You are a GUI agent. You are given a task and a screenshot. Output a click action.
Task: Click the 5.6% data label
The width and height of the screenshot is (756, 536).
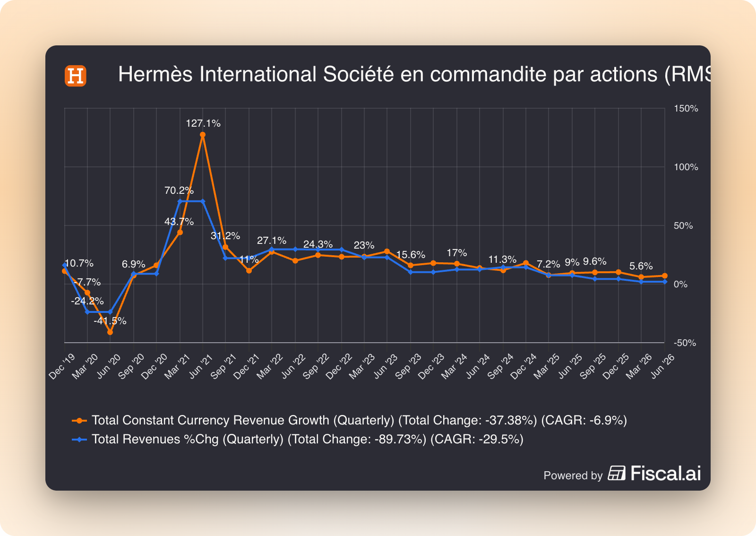point(641,266)
